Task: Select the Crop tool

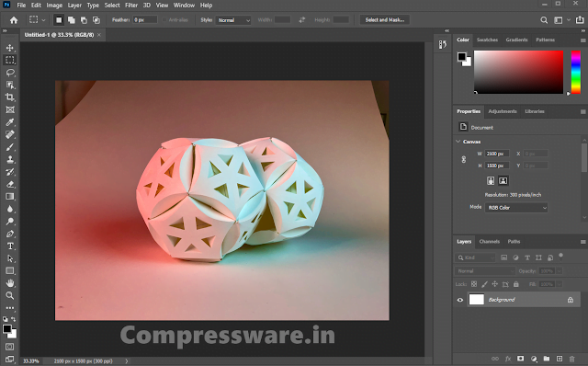Action: click(x=10, y=97)
